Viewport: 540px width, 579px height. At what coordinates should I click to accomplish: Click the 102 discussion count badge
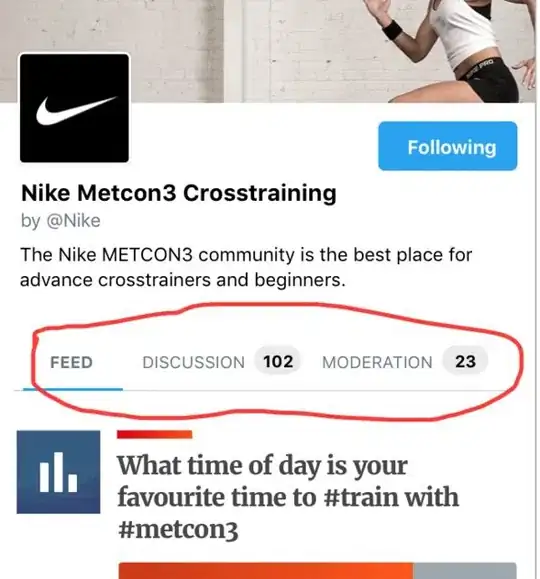point(278,361)
